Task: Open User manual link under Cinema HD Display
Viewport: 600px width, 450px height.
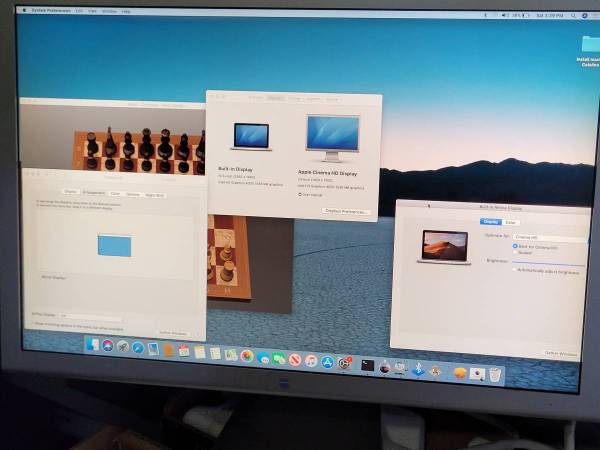Action: point(310,195)
